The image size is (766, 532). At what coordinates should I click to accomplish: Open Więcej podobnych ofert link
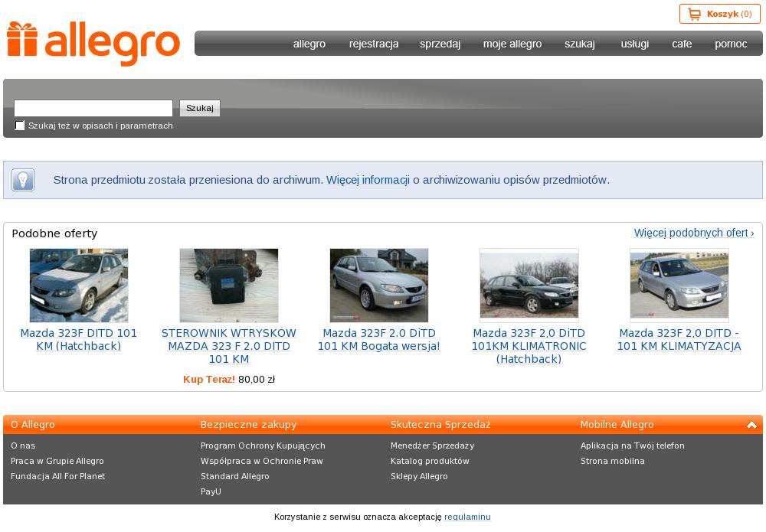pyautogui.click(x=694, y=233)
